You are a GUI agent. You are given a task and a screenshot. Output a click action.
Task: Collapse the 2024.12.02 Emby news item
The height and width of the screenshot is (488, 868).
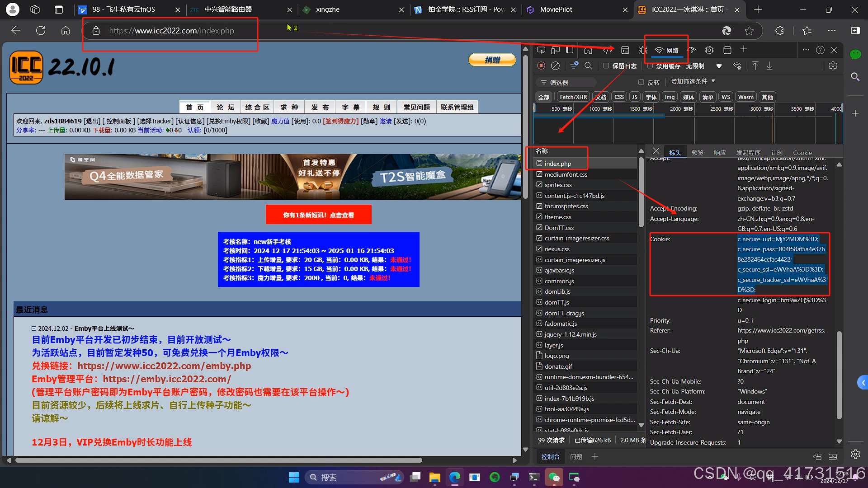(34, 328)
